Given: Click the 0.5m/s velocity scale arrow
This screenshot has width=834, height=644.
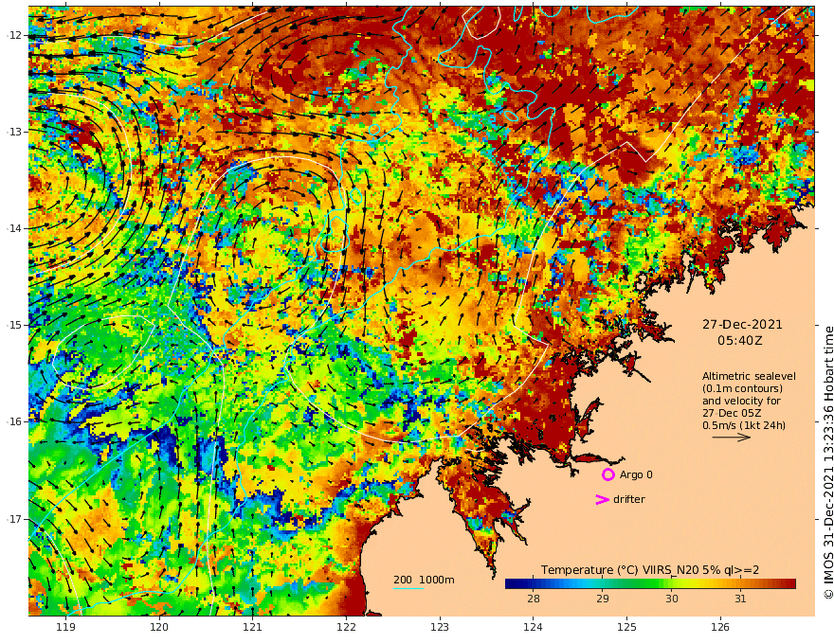Looking at the screenshot, I should (732, 438).
